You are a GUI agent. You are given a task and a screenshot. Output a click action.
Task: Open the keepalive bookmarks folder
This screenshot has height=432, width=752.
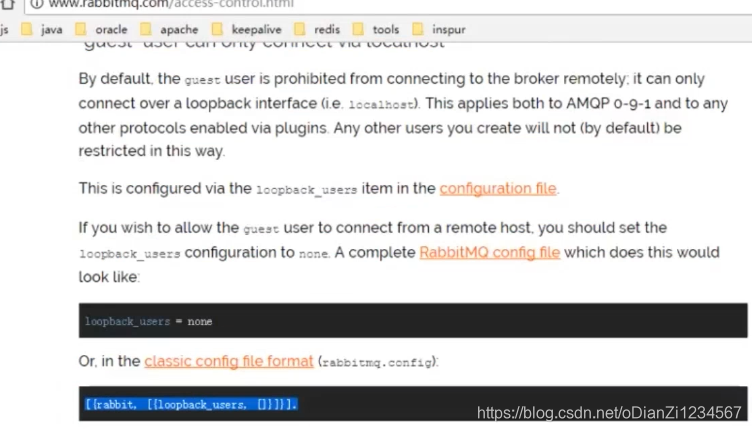tap(247, 29)
